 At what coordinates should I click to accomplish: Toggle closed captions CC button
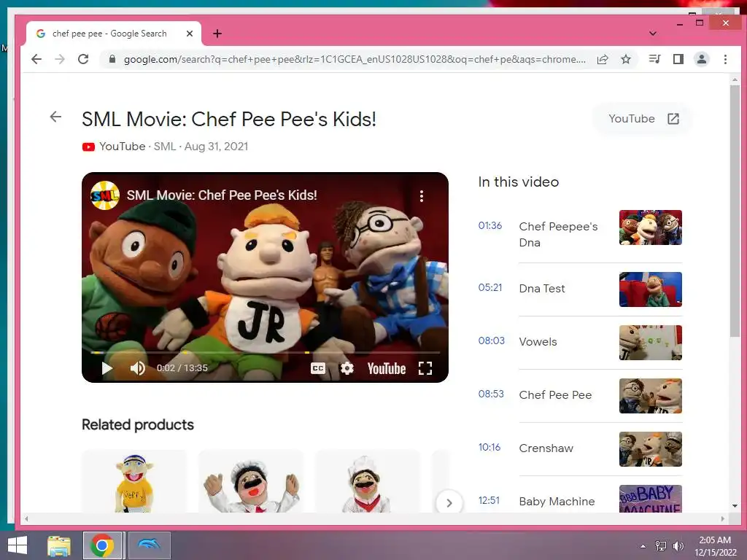(318, 368)
